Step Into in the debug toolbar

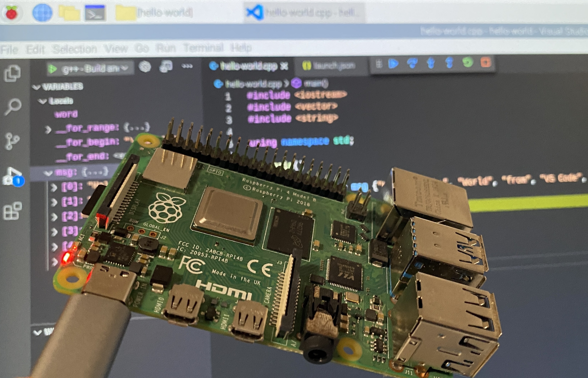click(x=431, y=63)
